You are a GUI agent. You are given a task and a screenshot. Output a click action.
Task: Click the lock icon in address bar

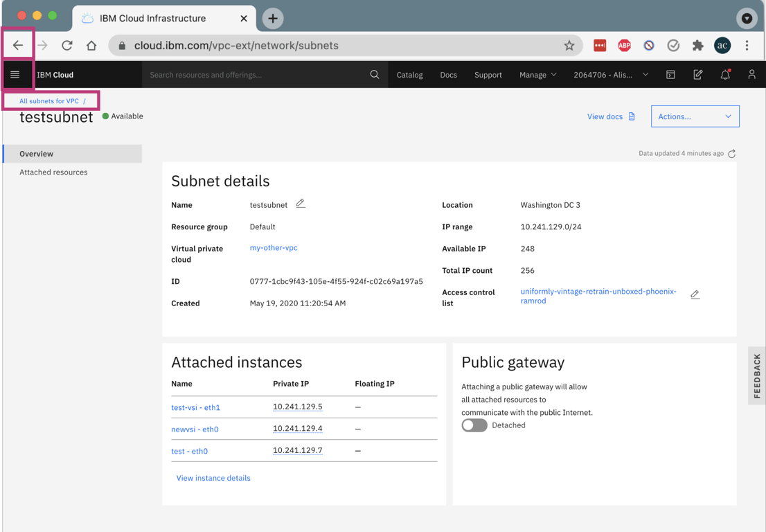pos(122,46)
